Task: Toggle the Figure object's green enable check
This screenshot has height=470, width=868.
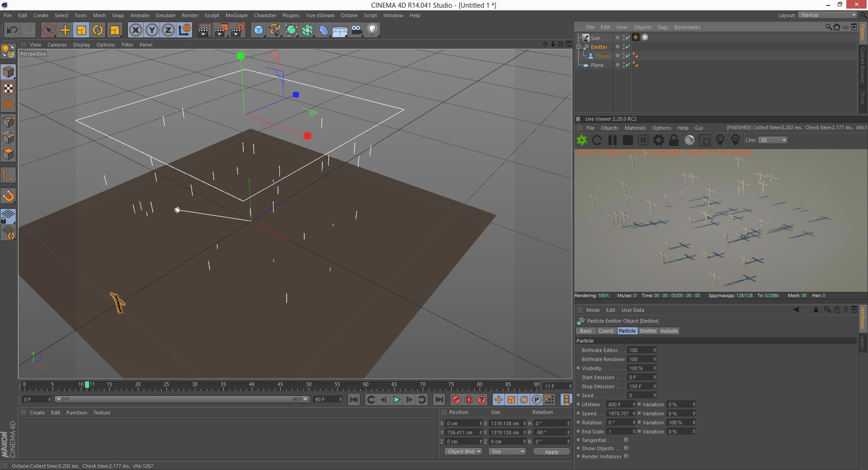Action: point(628,56)
